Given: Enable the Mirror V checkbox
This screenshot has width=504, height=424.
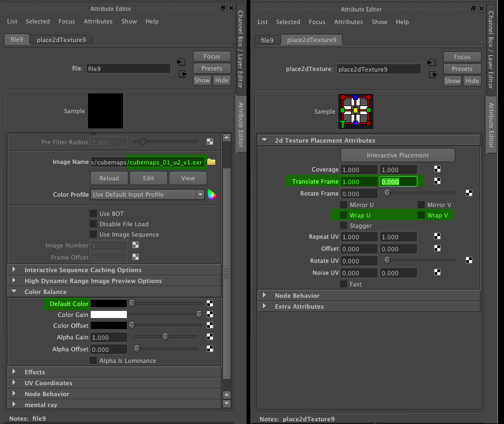Looking at the screenshot, I should pos(421,204).
